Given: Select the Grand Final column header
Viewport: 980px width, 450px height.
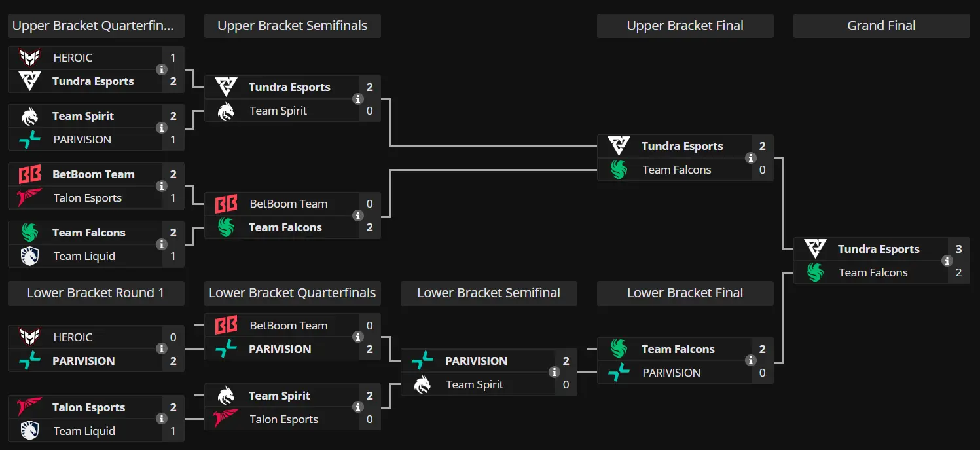Looking at the screenshot, I should click(x=882, y=26).
